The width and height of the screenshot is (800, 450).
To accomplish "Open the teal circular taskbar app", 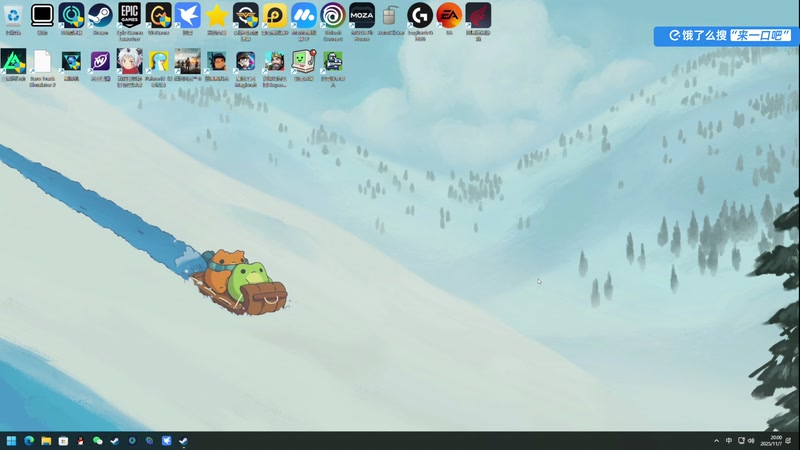I will pos(132,441).
